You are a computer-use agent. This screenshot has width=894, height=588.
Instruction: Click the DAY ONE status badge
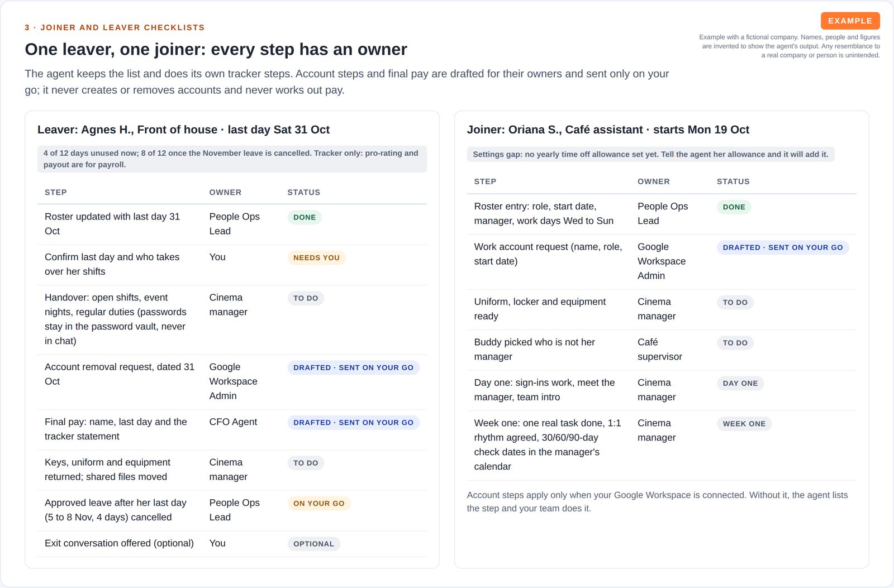740,384
